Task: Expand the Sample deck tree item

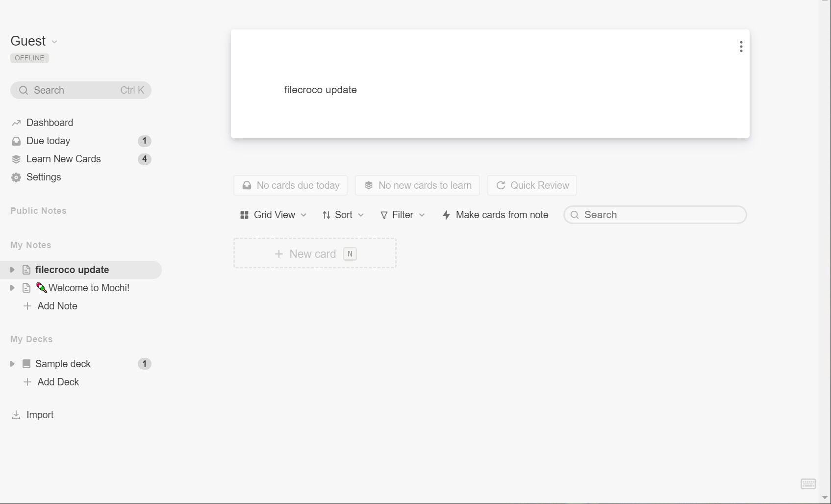Action: click(12, 364)
